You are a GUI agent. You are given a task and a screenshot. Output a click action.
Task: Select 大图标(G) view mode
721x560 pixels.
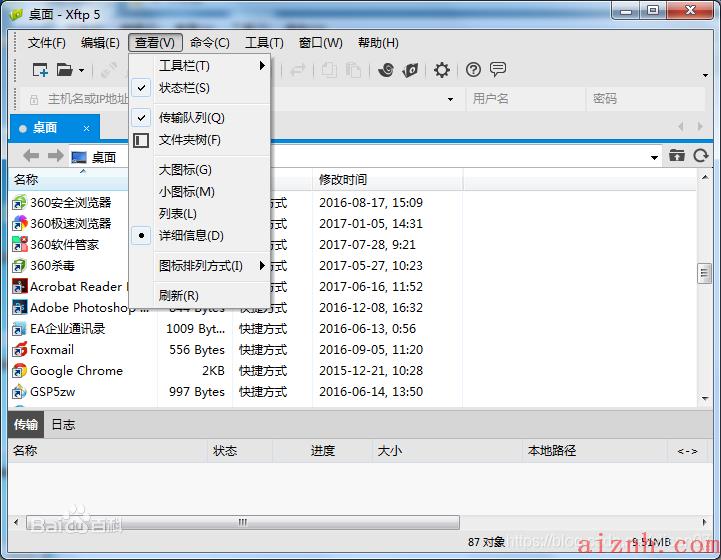pyautogui.click(x=200, y=170)
